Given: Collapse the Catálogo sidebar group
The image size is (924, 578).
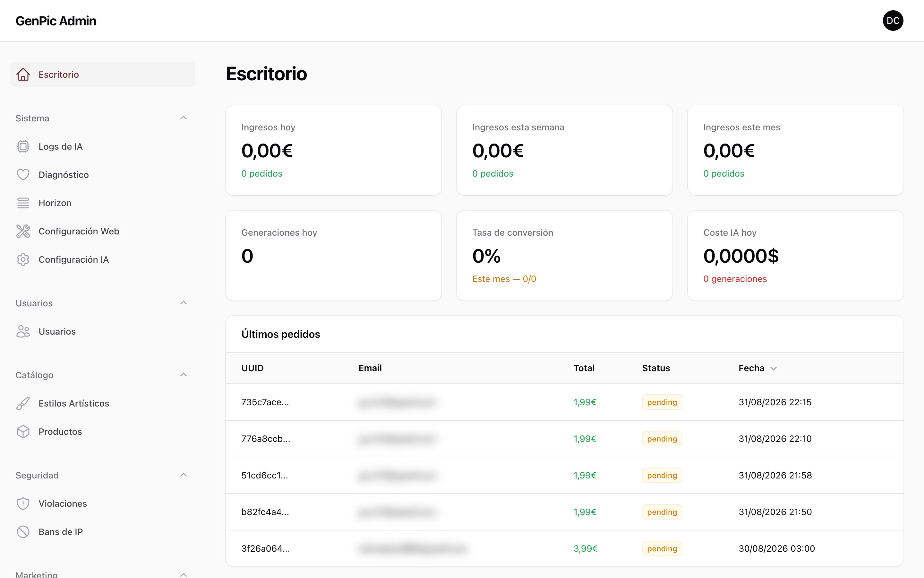Looking at the screenshot, I should pos(183,375).
